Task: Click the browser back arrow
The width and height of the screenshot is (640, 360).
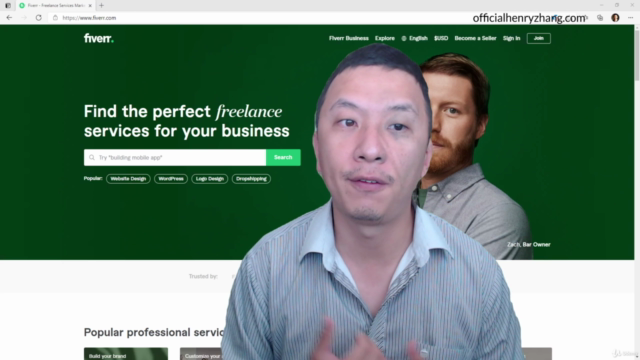Action: tap(9, 18)
